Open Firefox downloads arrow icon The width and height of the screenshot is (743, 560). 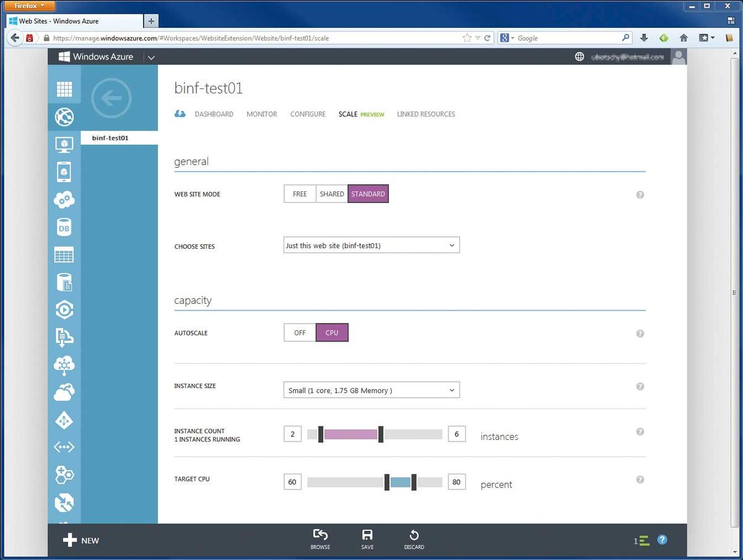tap(644, 38)
